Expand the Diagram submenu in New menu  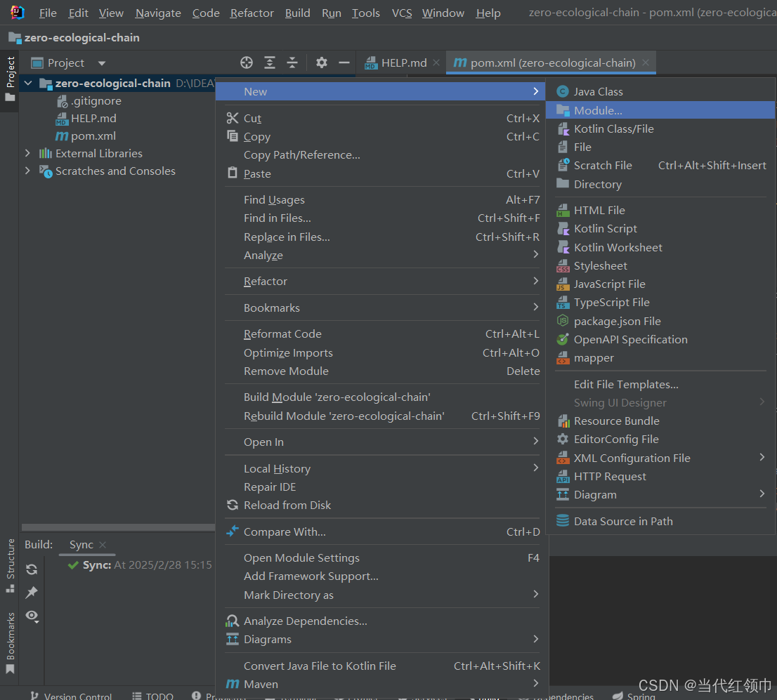click(762, 494)
